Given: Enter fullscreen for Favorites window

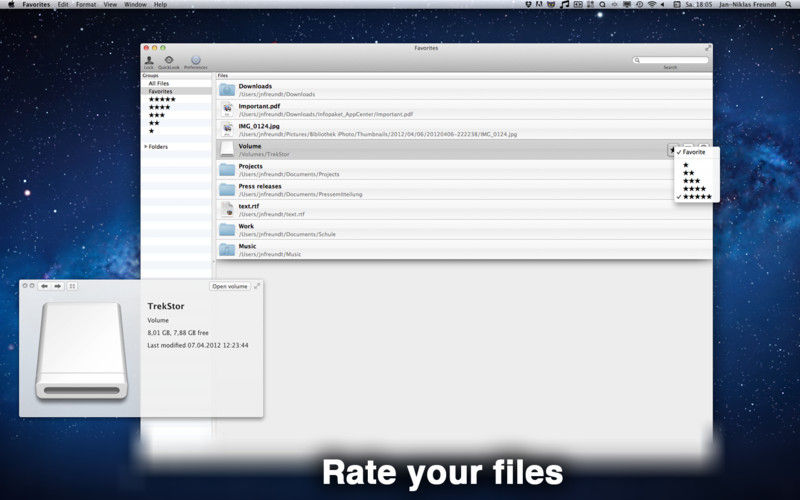Looking at the screenshot, I should point(708,48).
